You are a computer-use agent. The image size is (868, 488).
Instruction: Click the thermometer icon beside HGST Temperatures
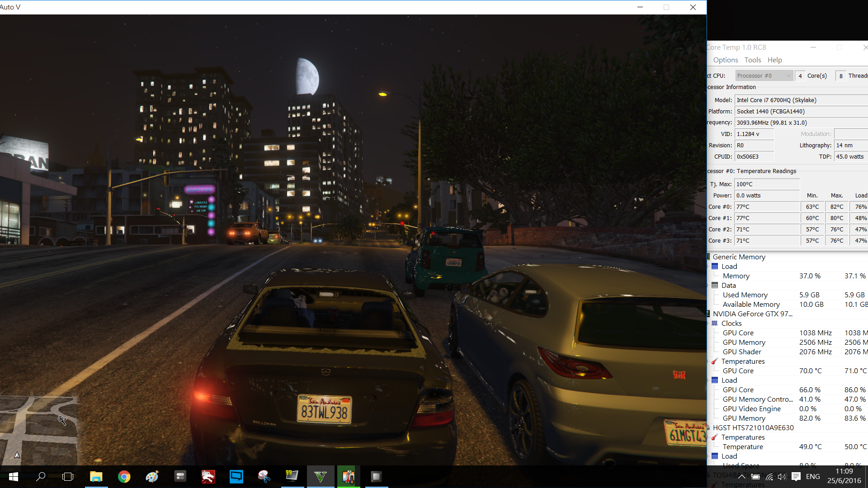click(715, 437)
